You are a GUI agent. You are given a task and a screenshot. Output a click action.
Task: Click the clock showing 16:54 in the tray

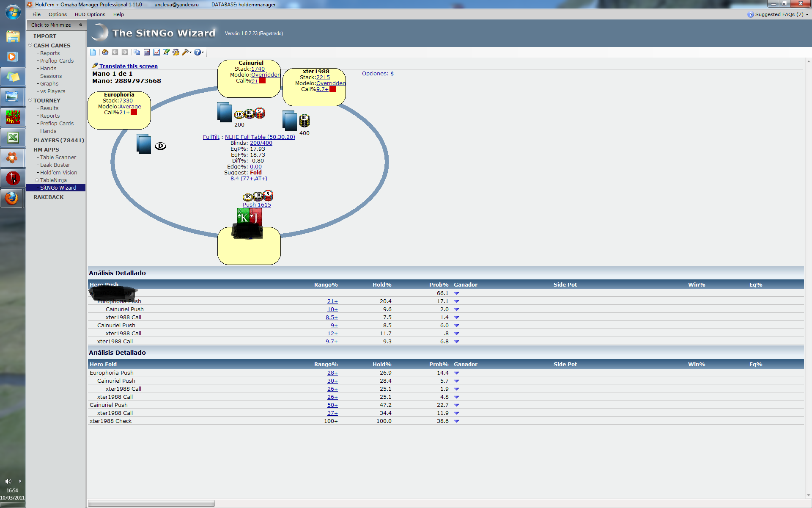(12, 491)
